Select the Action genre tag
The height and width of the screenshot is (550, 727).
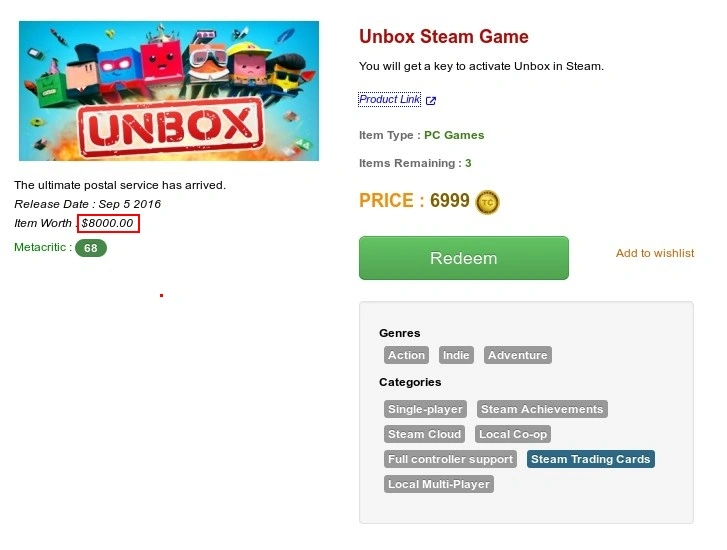pyautogui.click(x=406, y=355)
